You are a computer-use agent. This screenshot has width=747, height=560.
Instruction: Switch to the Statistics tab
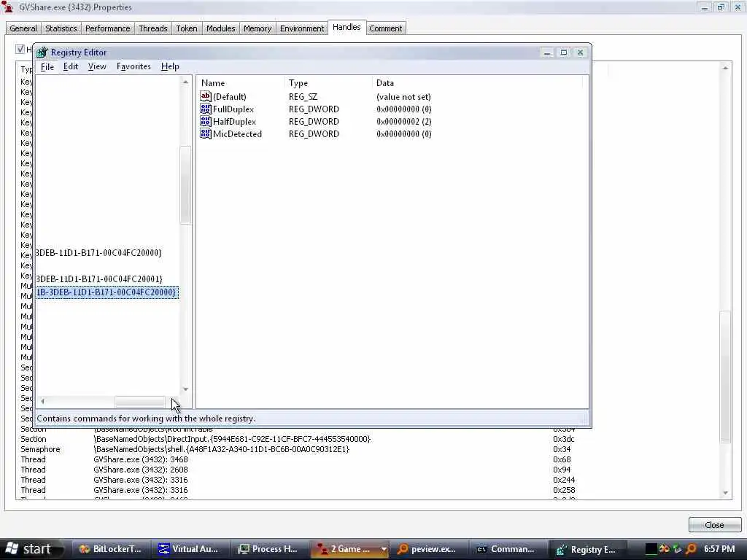(61, 28)
